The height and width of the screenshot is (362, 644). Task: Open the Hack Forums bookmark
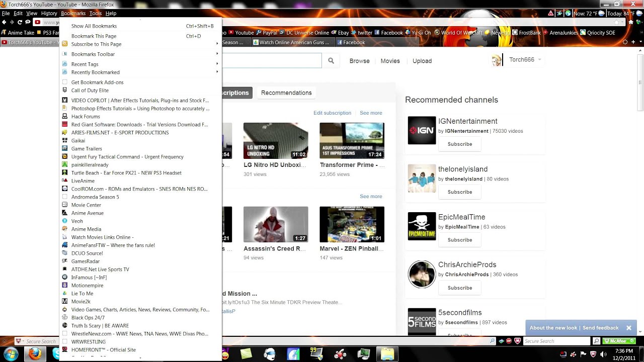(x=141, y=117)
